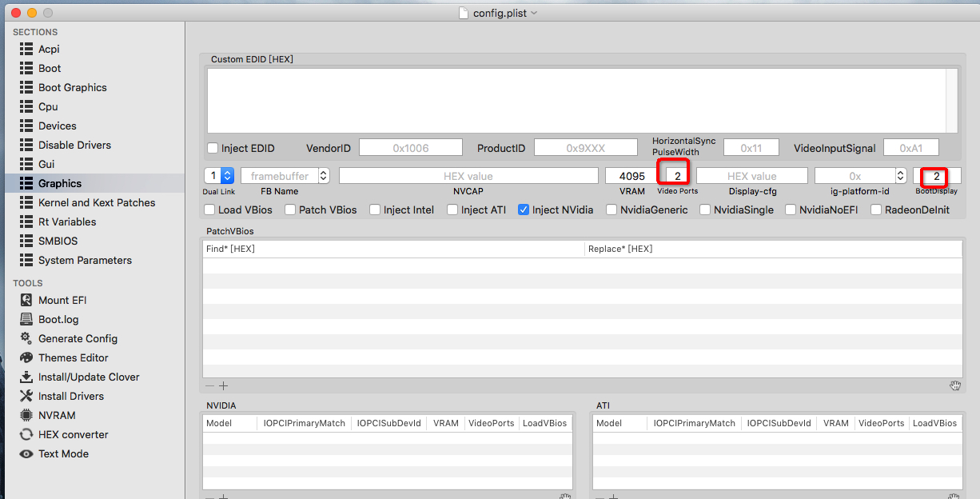
Task: Click the NVCAP HEX value field
Action: click(x=468, y=176)
